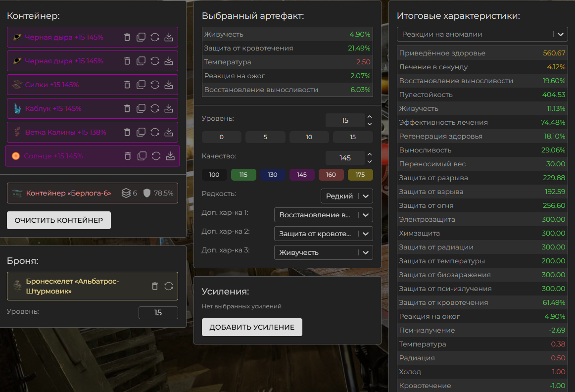This screenshot has width=575, height=392.
Task: Click the armor Уровень input field
Action: (158, 313)
